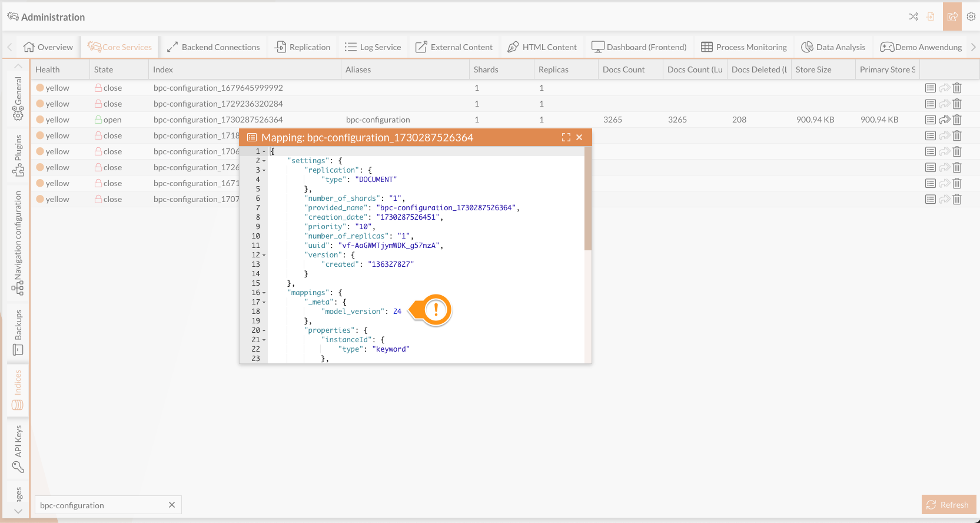Open the Replication tab
This screenshot has width=980, height=523.
[x=303, y=47]
